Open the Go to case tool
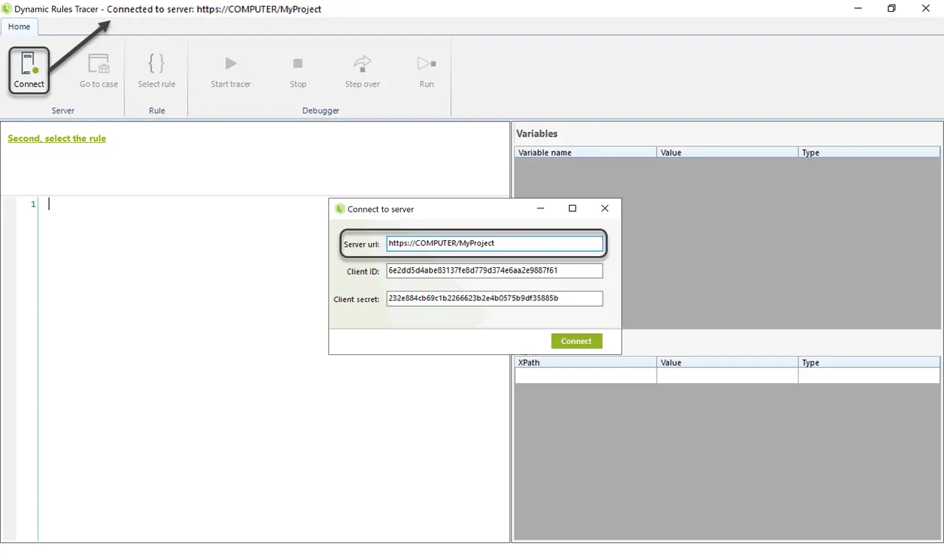Viewport: 944px width, 560px height. pyautogui.click(x=99, y=64)
